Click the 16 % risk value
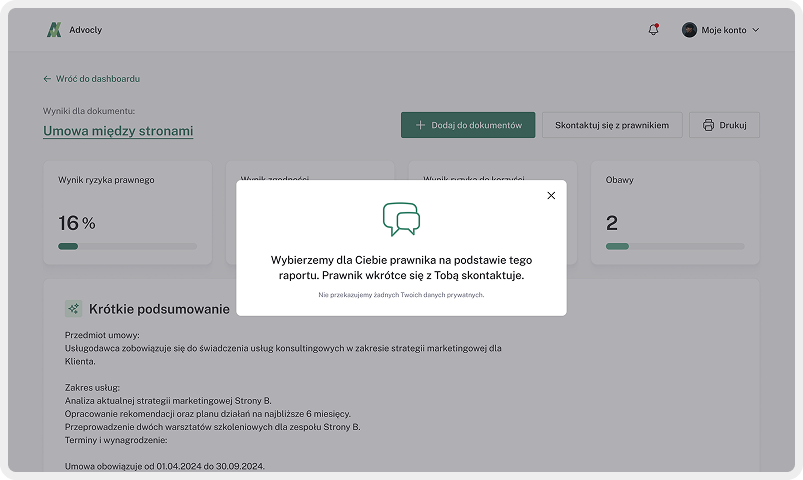This screenshot has height=480, width=803. (77, 223)
